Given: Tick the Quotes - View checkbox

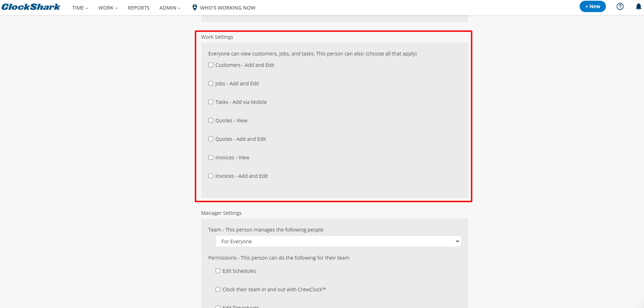Looking at the screenshot, I should 211,121.
